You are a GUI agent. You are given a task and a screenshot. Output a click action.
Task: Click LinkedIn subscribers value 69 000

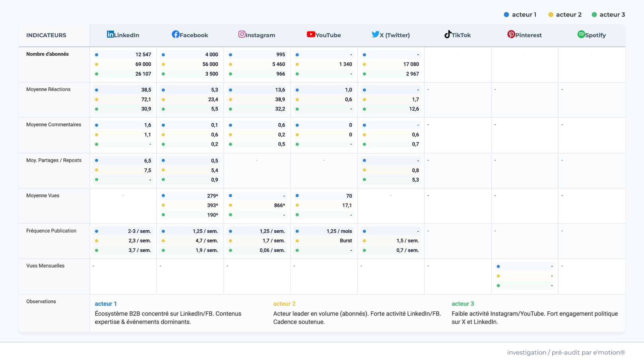[x=143, y=64]
